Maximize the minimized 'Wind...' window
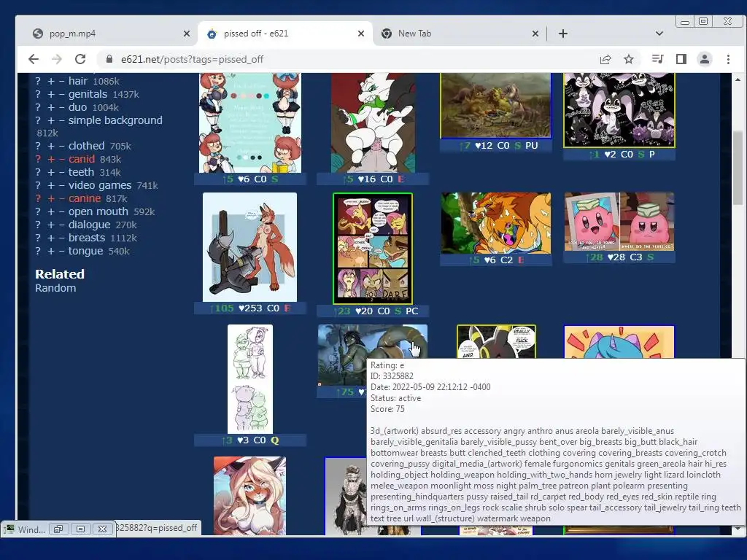 (80, 529)
